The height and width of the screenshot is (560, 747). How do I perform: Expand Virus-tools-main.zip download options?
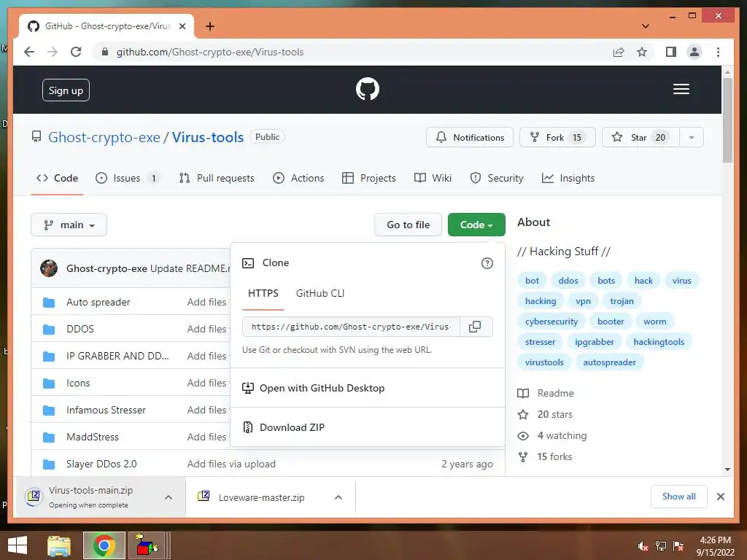tap(169, 497)
